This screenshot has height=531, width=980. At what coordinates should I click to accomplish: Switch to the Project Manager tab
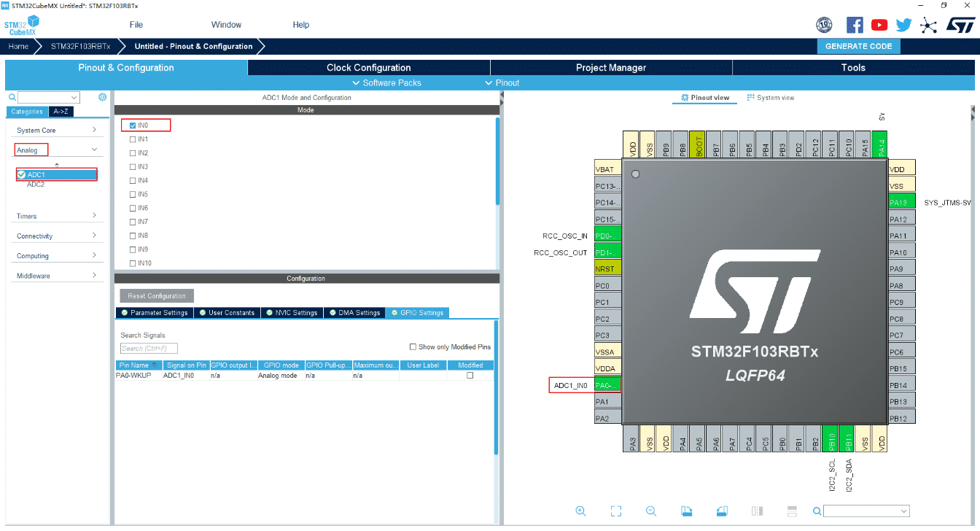(x=611, y=68)
